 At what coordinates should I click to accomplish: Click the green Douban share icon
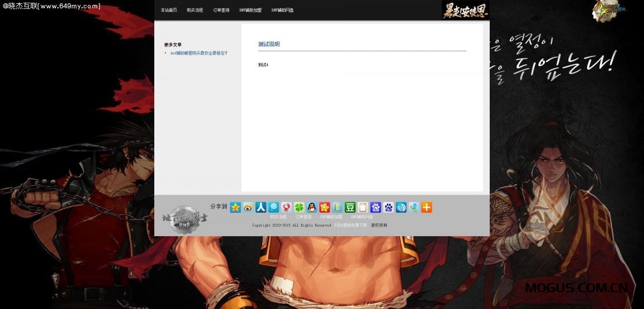pos(350,207)
